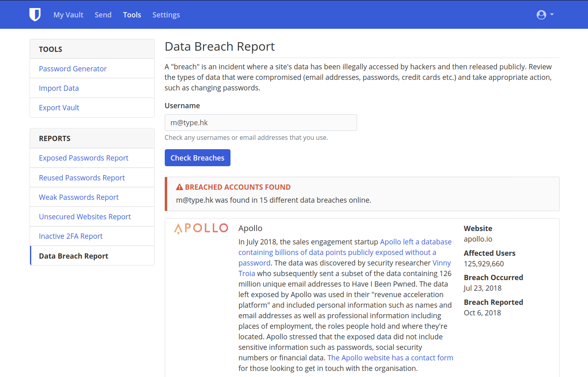
Task: Open My Vault tab
Action: (68, 15)
